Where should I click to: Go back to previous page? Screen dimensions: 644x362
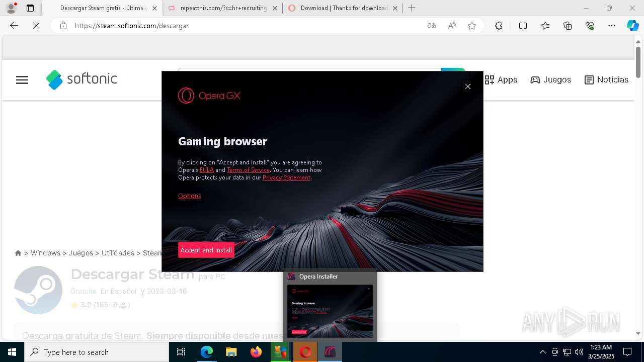14,26
